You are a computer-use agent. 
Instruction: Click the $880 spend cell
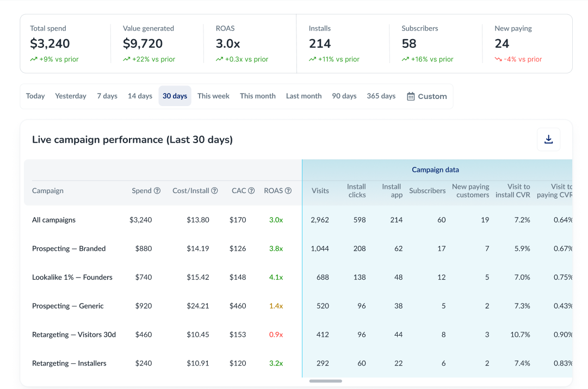[144, 248]
